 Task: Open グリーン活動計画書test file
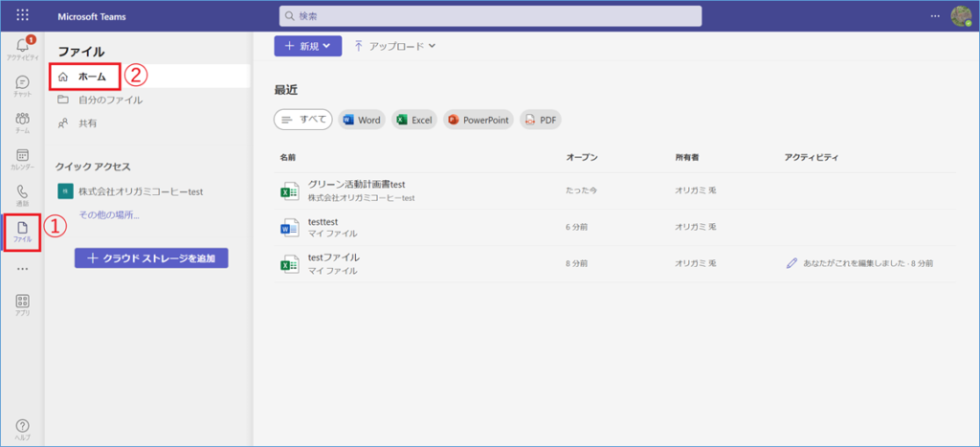357,184
